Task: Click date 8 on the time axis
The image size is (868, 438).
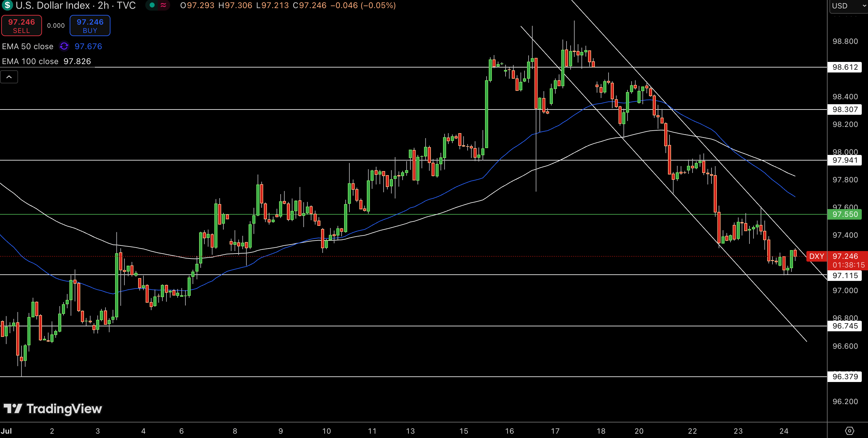Action: 235,431
